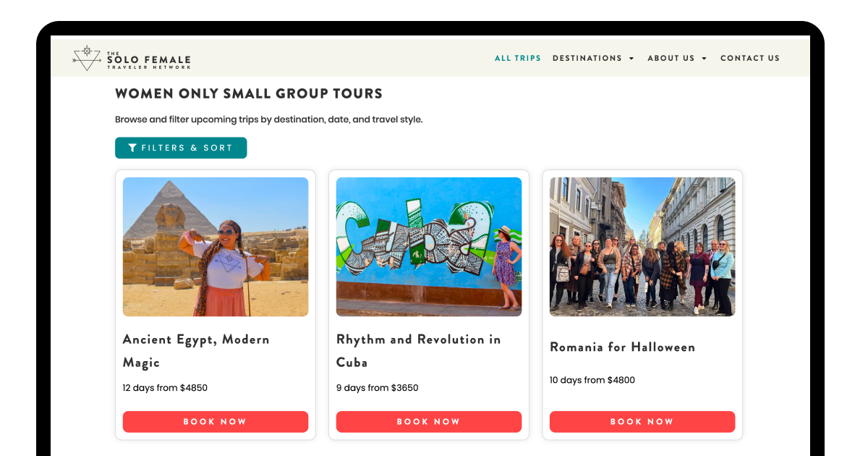Book the Ancient Egypt, Modern Magic trip
The height and width of the screenshot is (456, 868).
[x=215, y=421]
